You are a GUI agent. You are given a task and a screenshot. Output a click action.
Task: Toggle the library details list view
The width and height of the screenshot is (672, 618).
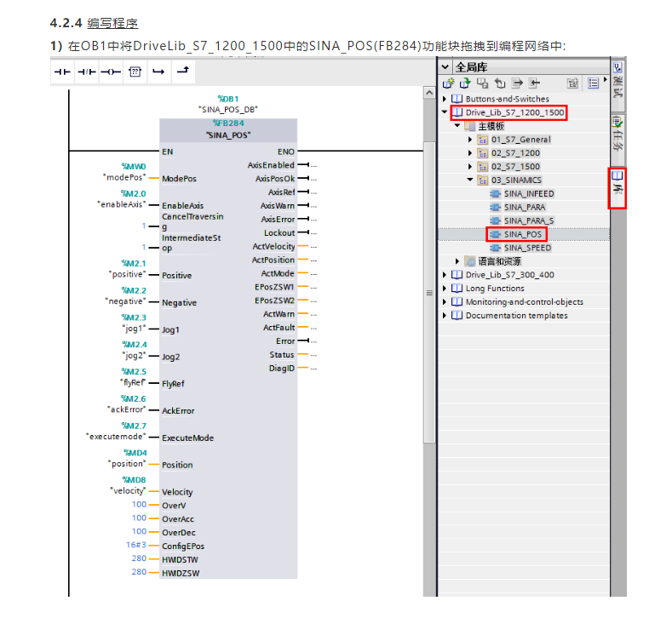pyautogui.click(x=593, y=83)
